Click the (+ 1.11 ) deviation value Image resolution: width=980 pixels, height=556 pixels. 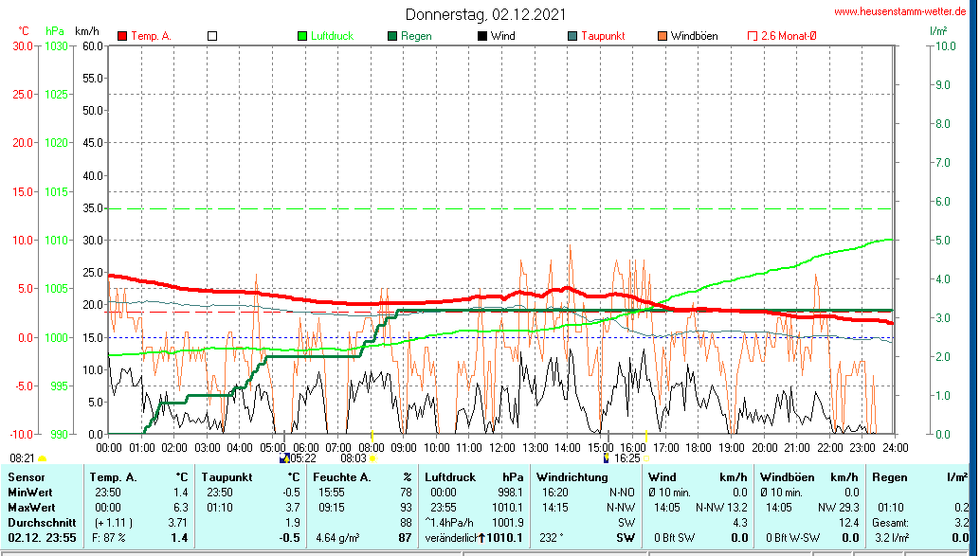pos(113,522)
